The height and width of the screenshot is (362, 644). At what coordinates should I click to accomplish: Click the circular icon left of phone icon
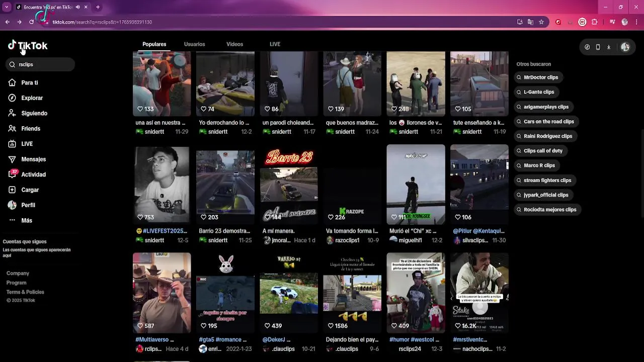(x=587, y=47)
